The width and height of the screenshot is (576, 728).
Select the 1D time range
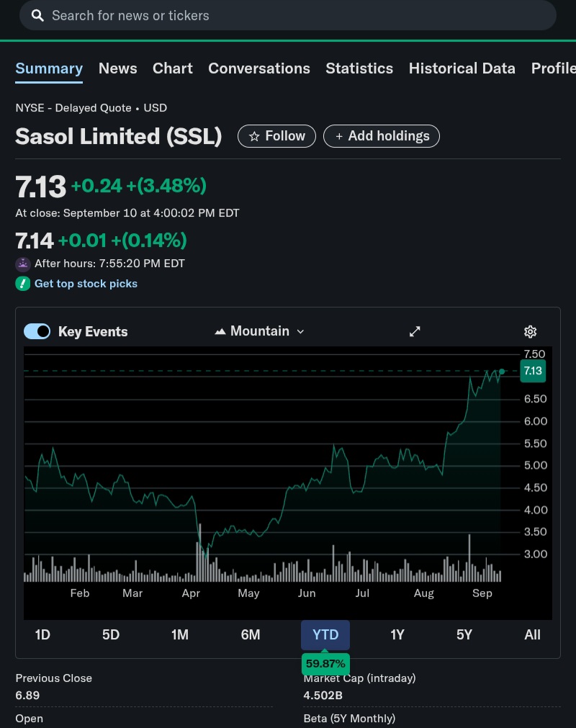coord(42,634)
